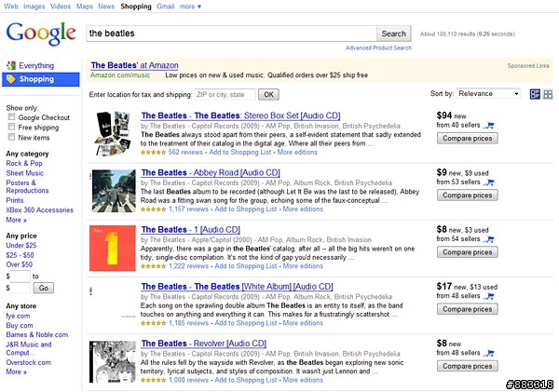Open Images tab in top navigation

point(34,7)
